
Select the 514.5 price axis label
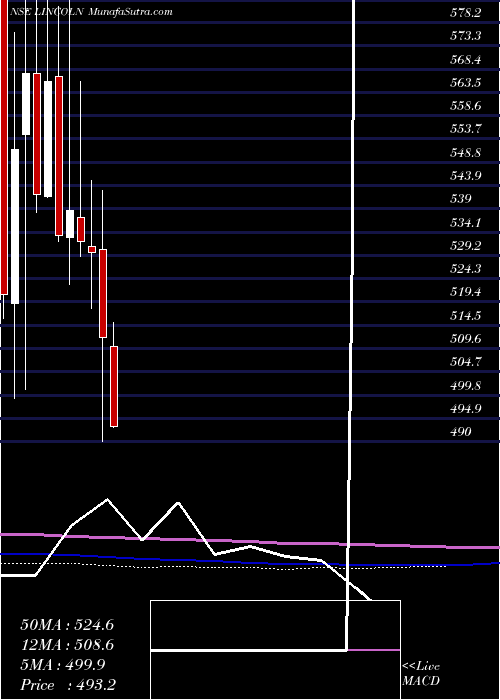point(466,316)
